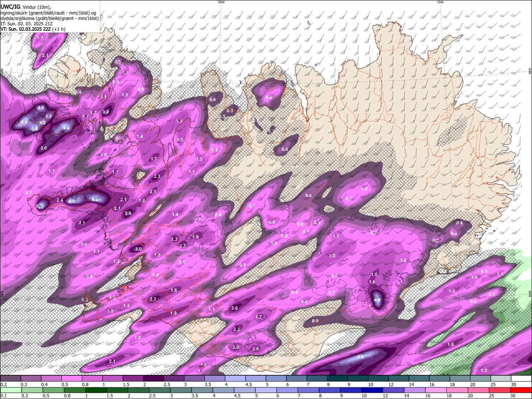Click the 4.3 precipitation value label
The image size is (532, 399).
[71, 201]
